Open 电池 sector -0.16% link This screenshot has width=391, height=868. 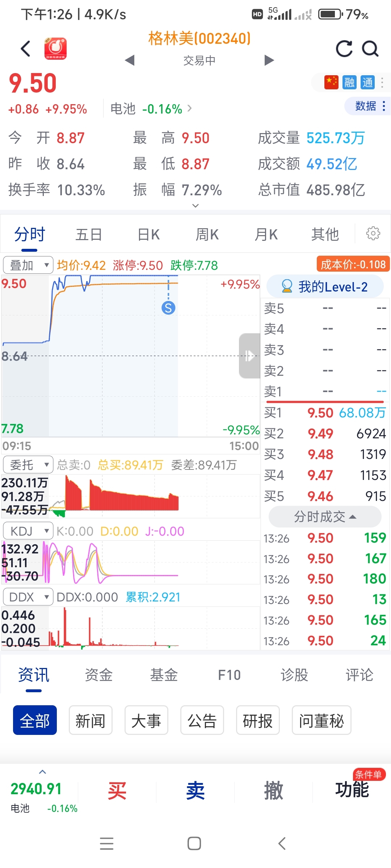pyautogui.click(x=151, y=109)
